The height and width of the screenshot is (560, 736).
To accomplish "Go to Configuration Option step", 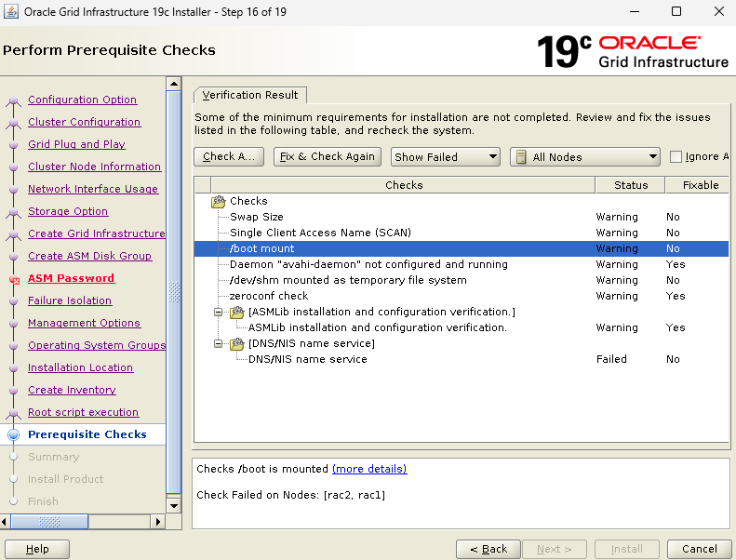I will (82, 100).
